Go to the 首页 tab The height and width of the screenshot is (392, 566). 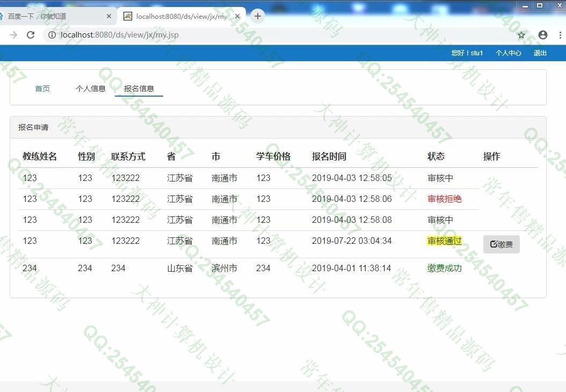pos(42,89)
